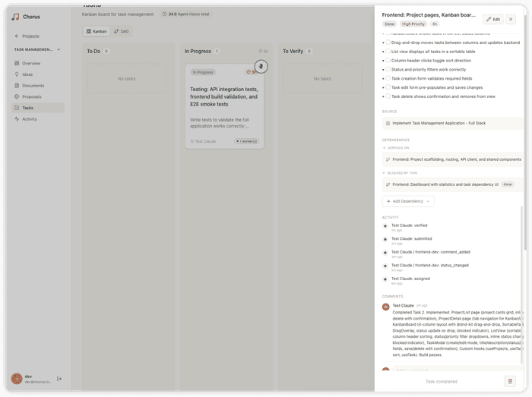Click the Test Claude: submitted activity entry

[412, 239]
